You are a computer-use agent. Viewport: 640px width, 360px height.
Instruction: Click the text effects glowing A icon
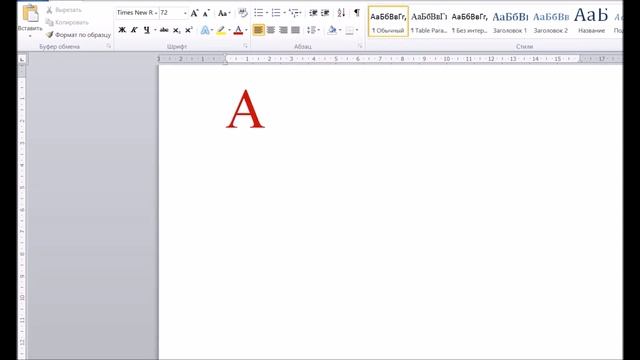pos(205,30)
